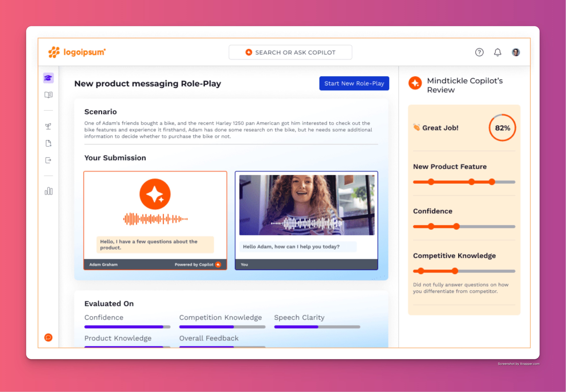Click the document-add sidebar icon
This screenshot has width=566, height=392.
(x=48, y=143)
